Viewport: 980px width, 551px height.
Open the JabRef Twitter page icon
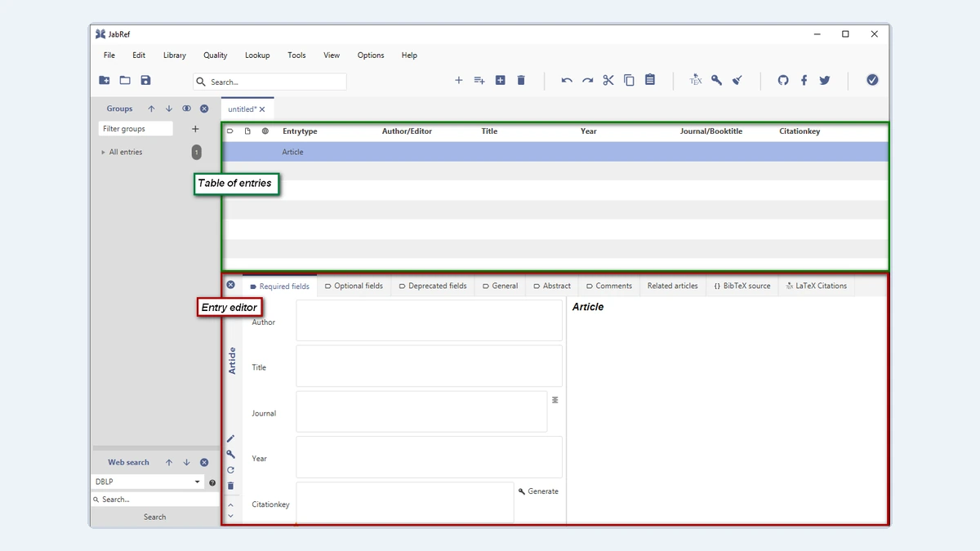coord(825,80)
